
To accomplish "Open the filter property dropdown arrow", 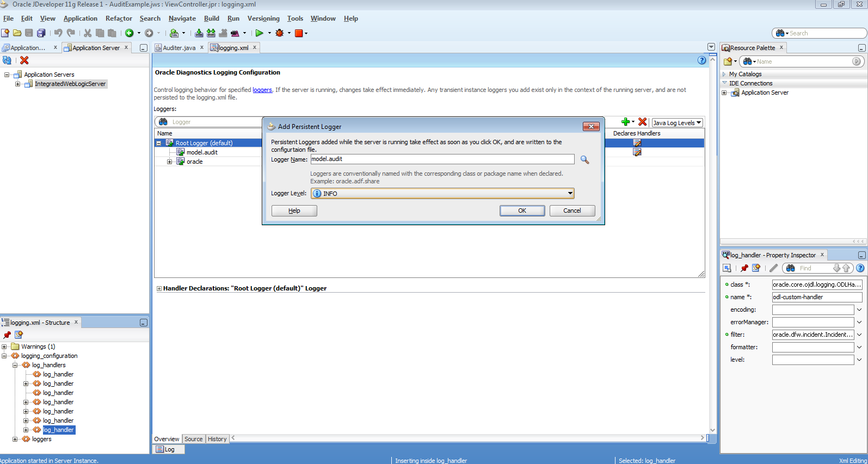I will tap(859, 335).
